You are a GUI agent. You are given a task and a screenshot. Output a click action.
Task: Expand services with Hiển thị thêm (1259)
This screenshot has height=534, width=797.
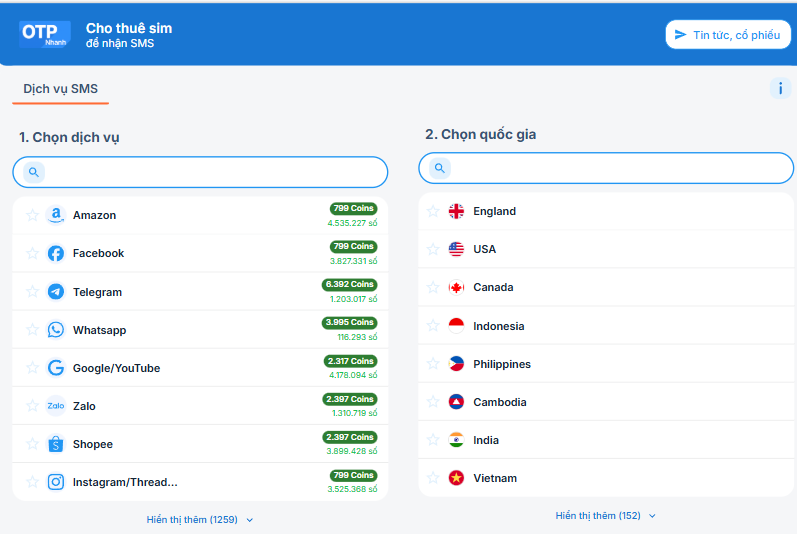point(200,519)
